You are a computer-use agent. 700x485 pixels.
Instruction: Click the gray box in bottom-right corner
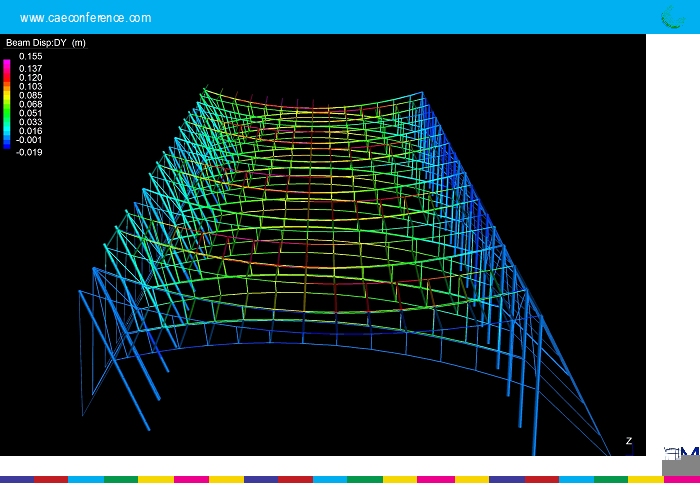[x=680, y=467]
